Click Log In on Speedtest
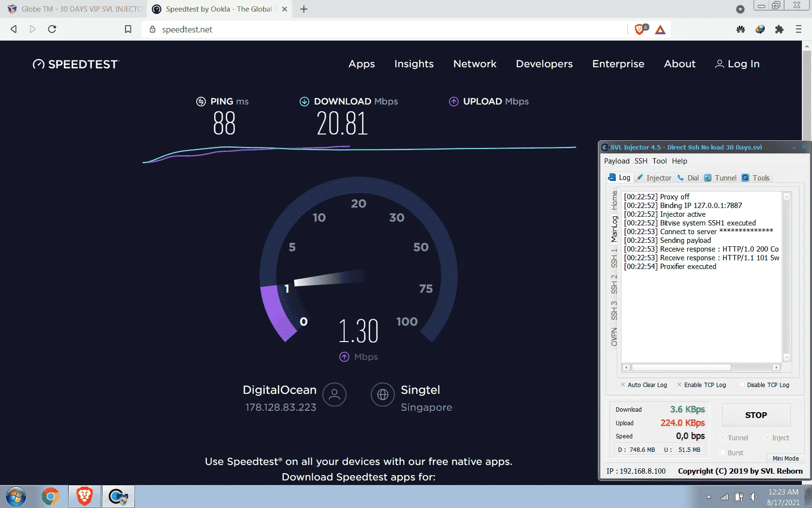The height and width of the screenshot is (508, 812). [x=738, y=64]
